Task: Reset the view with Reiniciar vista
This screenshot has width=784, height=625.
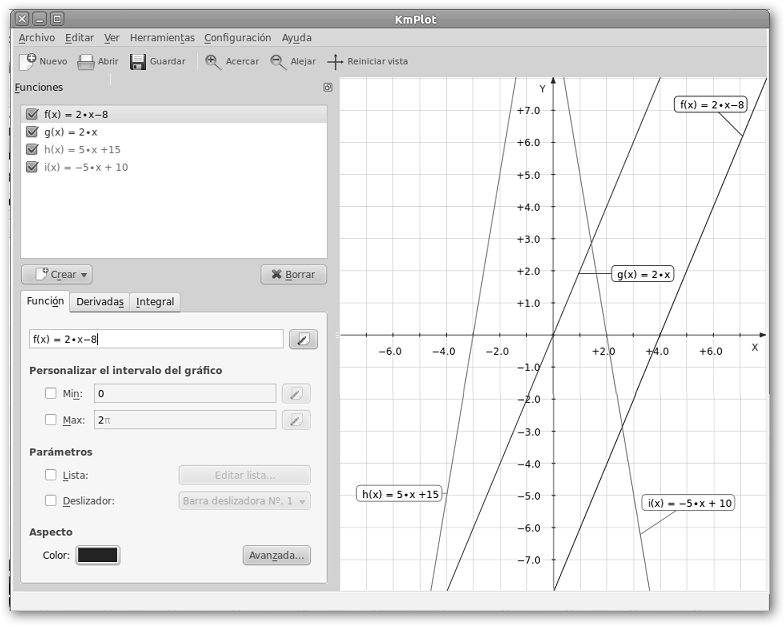Action: (x=336, y=61)
